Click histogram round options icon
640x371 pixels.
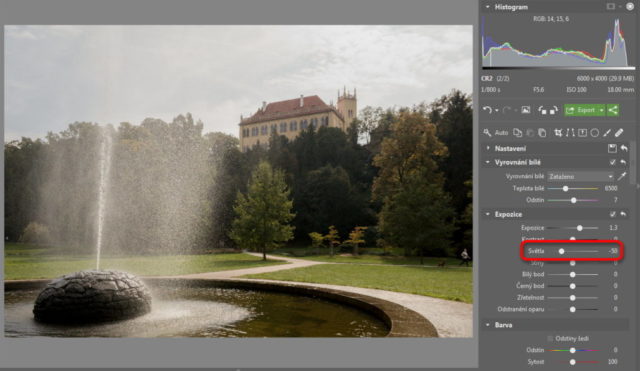(629, 7)
